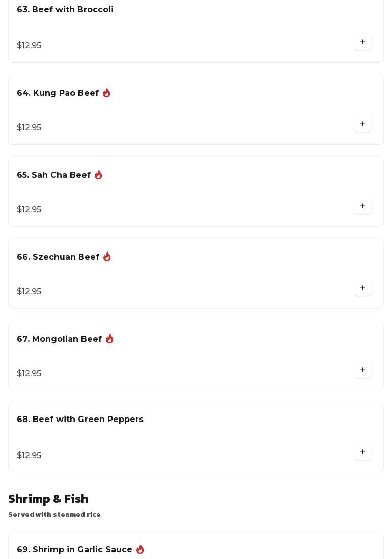Click flame icon by Shrimp in Garlic Sauce

[140, 549]
